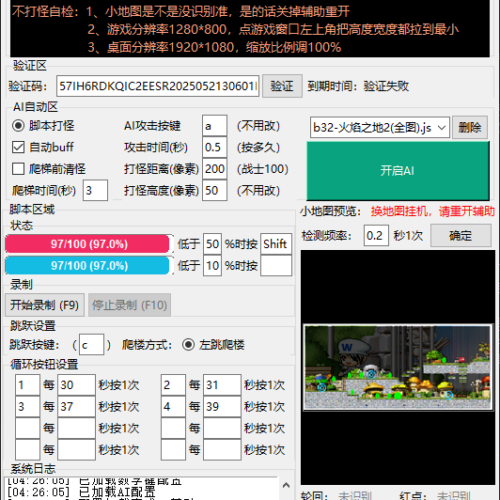Click 开始录制 (F9) button
Viewport: 500px width, 500px height.
45,305
